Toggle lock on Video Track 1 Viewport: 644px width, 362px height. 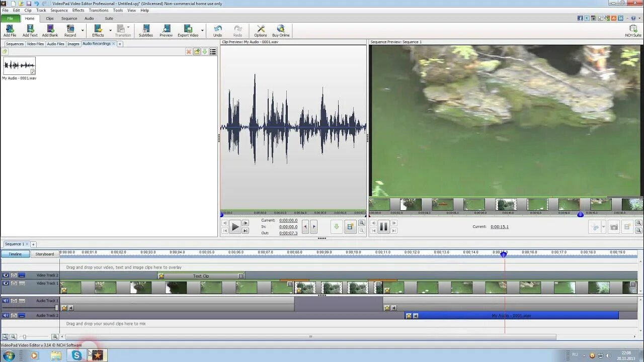pos(14,283)
